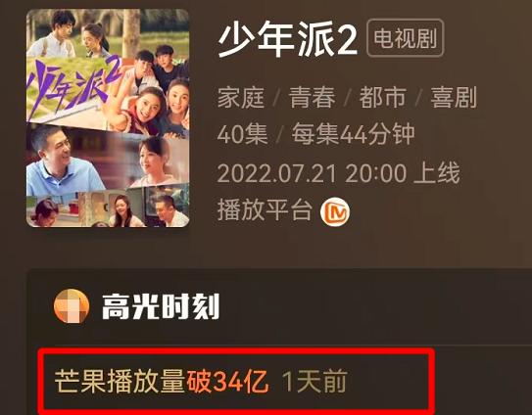Open the 喜剧 genre link
The height and width of the screenshot is (415, 532).
tap(454, 97)
